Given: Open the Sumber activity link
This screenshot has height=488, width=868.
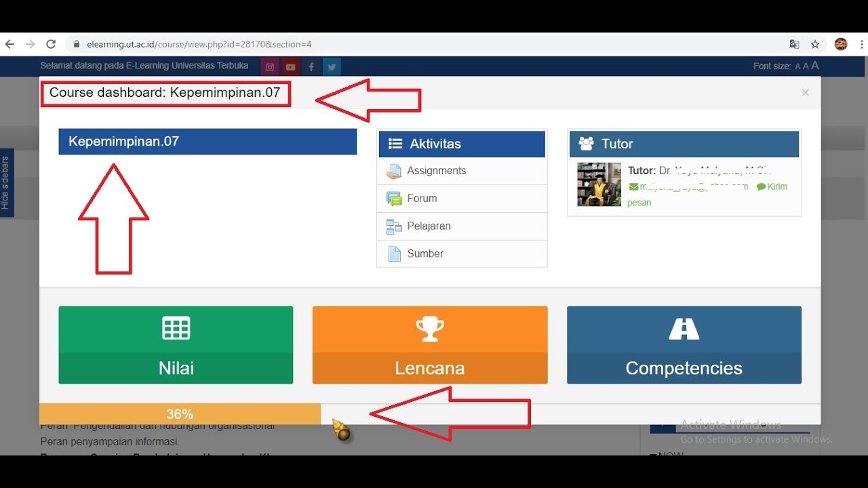Looking at the screenshot, I should click(425, 253).
